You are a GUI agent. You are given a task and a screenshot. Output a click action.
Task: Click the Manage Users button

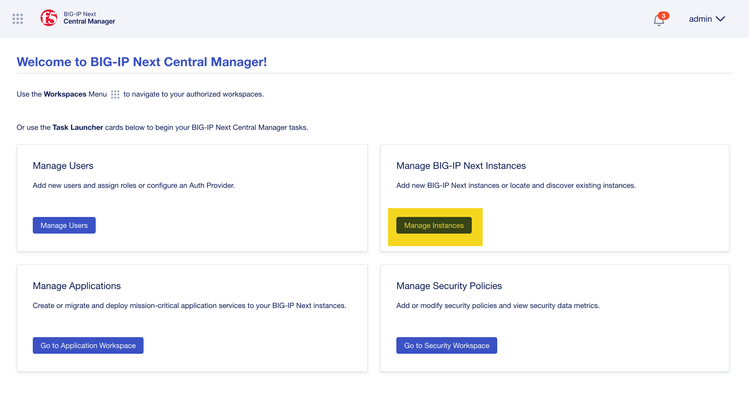tap(64, 226)
